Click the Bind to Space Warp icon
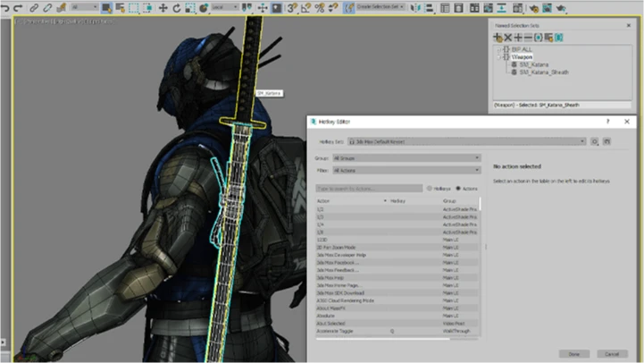The image size is (644, 363). pos(62,7)
